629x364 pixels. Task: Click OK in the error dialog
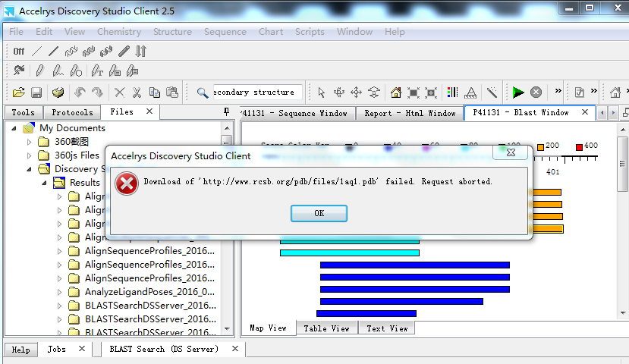pos(319,213)
